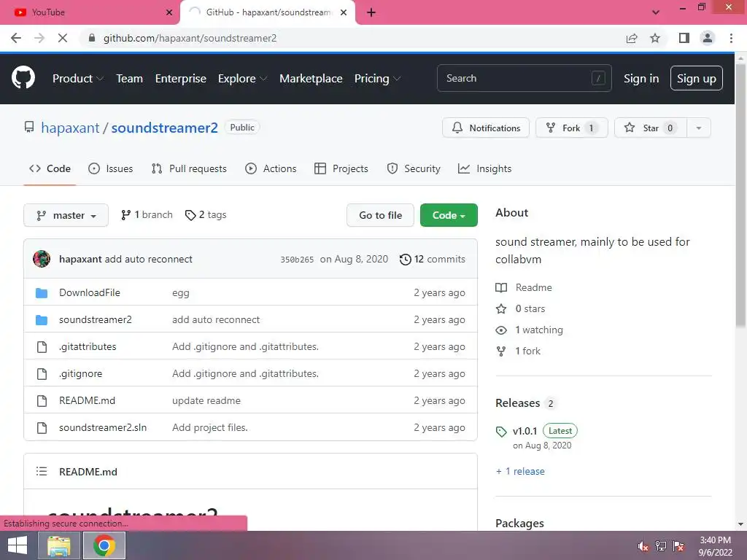
Task: Close the GitHub tab
Action: pos(344,12)
